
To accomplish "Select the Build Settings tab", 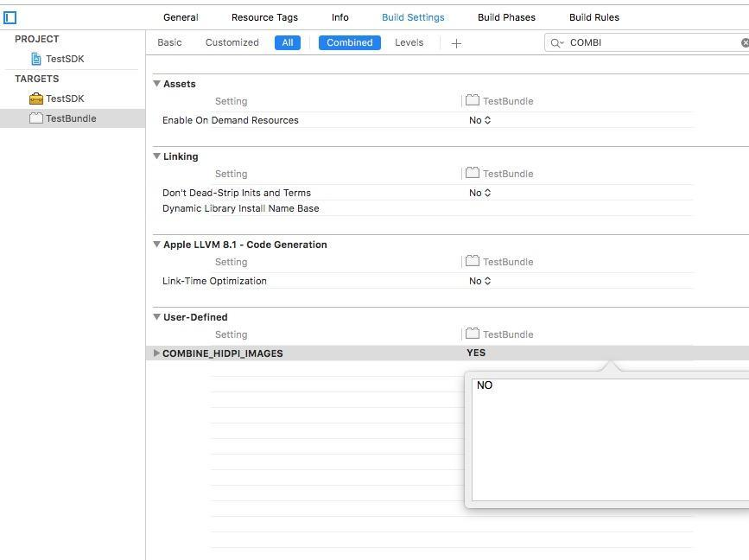I will (413, 17).
